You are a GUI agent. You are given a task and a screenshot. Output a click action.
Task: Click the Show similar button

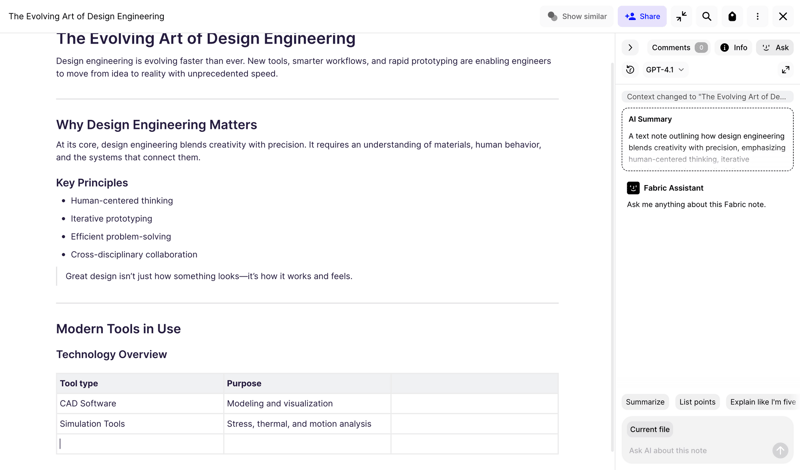[x=577, y=16]
